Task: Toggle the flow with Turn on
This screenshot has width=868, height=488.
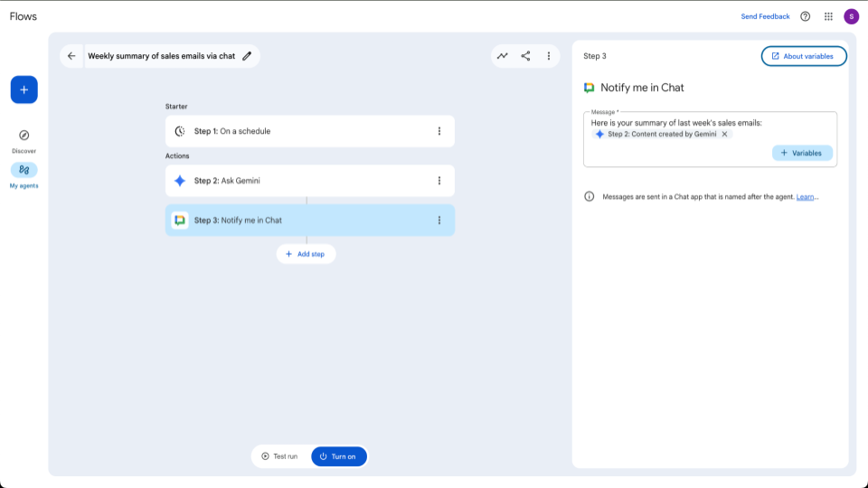Action: point(339,456)
